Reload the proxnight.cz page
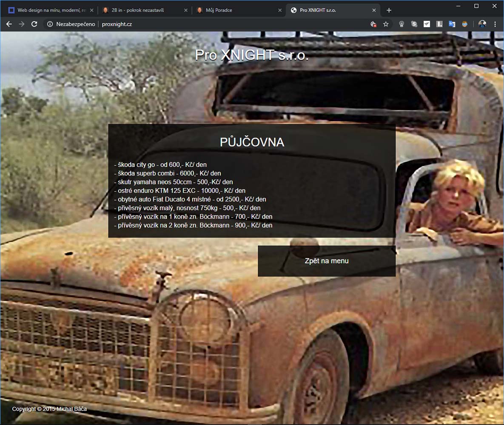504x425 pixels. click(34, 24)
